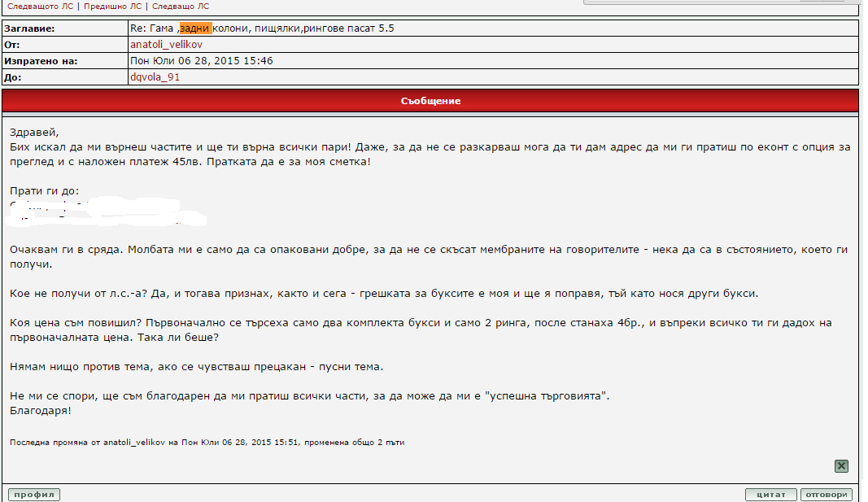
Task: Reply using the отговори button
Action: [826, 495]
